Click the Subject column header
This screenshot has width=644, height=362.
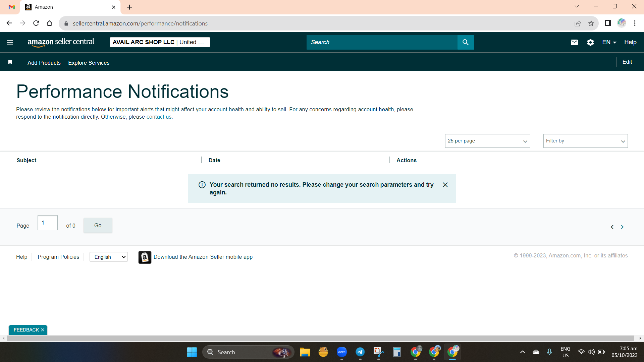26,161
